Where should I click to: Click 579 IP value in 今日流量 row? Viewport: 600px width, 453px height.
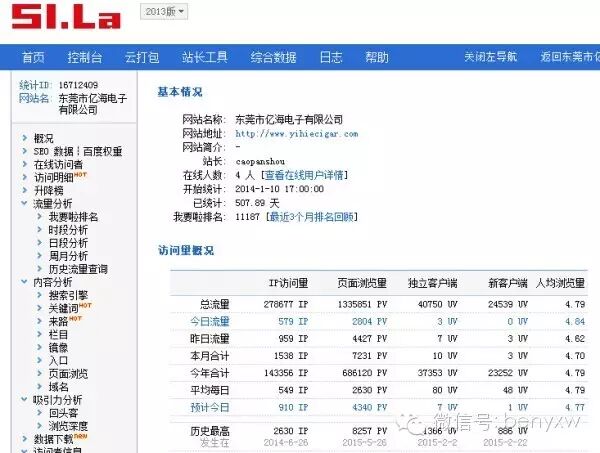click(x=293, y=321)
